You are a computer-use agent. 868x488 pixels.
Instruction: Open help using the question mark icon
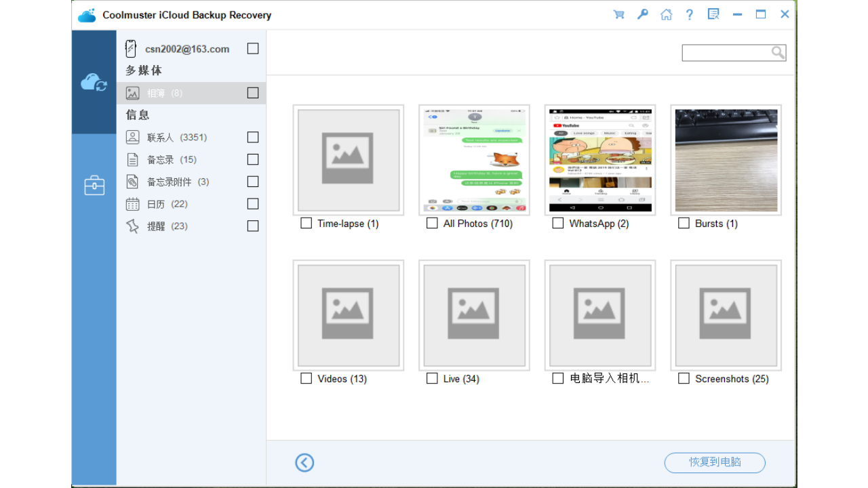[690, 14]
